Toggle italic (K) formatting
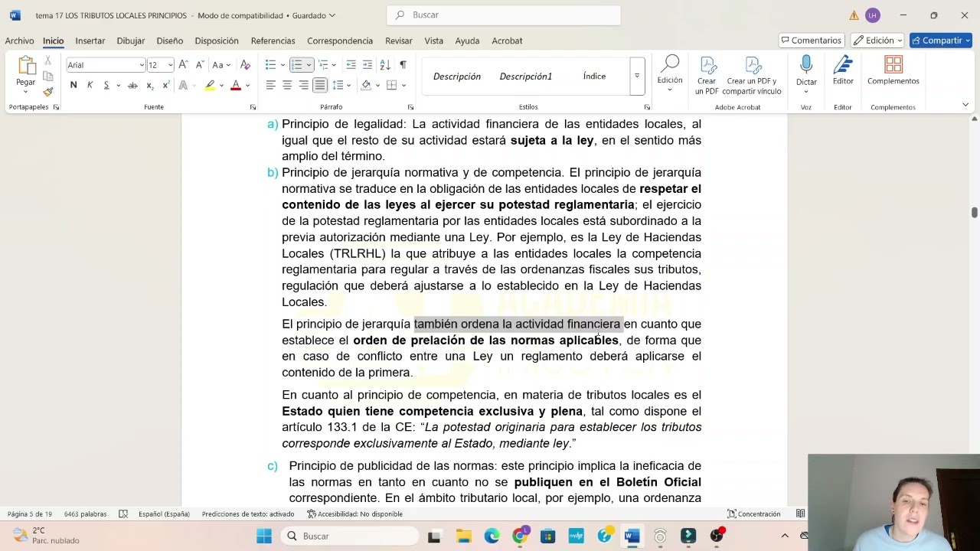Screen dimensions: 980x551 (90, 85)
